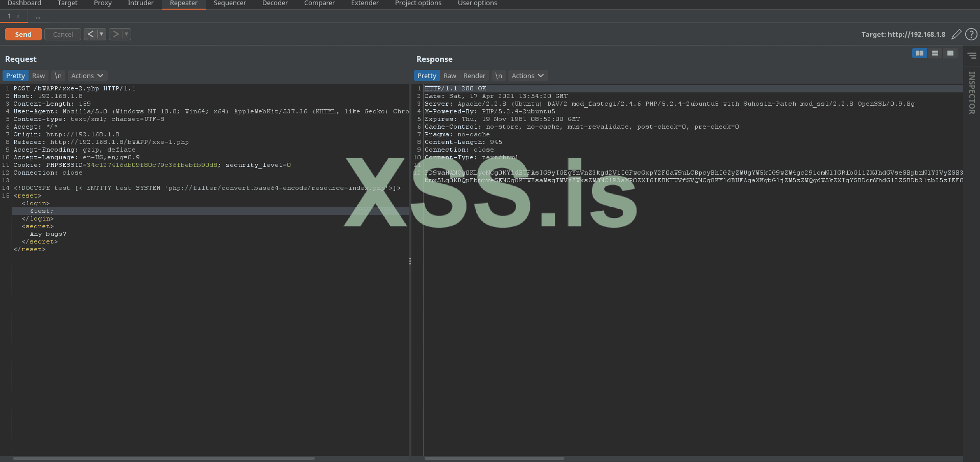Click the Pragma: no-cache response header
The height and width of the screenshot is (462, 980).
[x=457, y=135]
